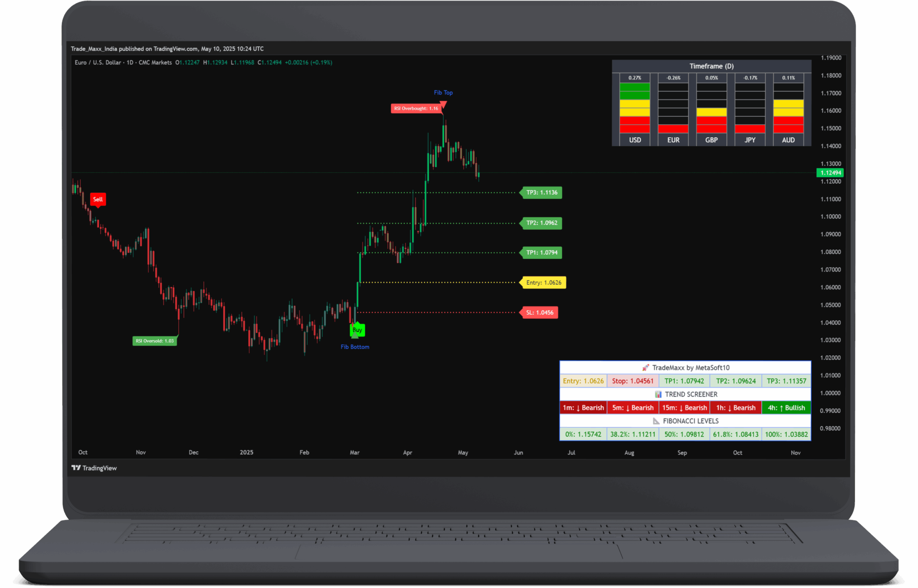Click the bar chart icon beside TREND SCREENER
Screen dimensions: 918x588
click(x=658, y=394)
